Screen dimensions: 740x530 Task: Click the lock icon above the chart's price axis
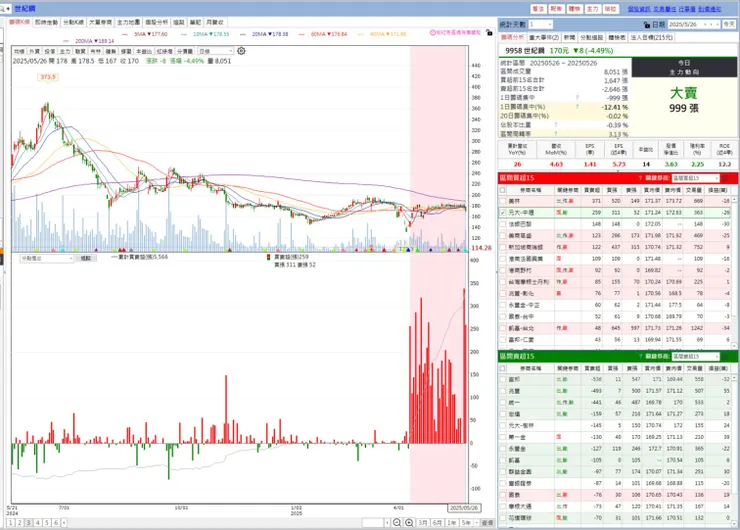click(489, 33)
